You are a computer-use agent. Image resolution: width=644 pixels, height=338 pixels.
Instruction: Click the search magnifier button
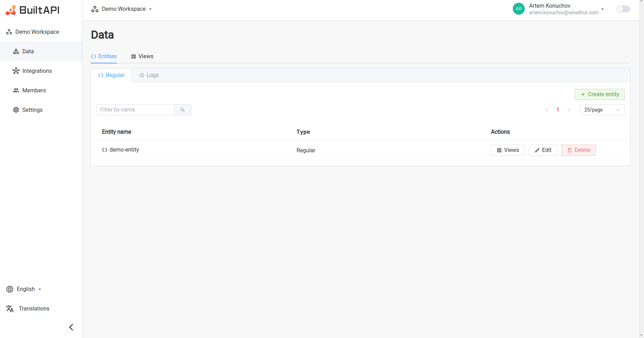(x=182, y=110)
